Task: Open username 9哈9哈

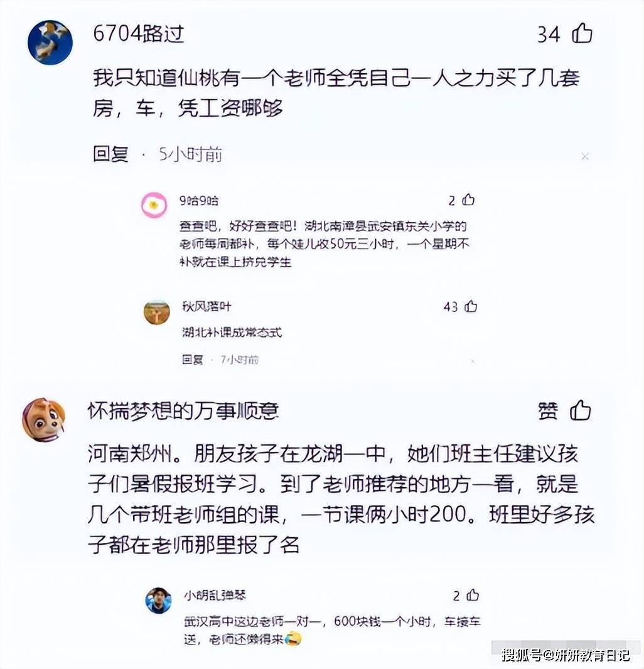Action: pyautogui.click(x=198, y=200)
